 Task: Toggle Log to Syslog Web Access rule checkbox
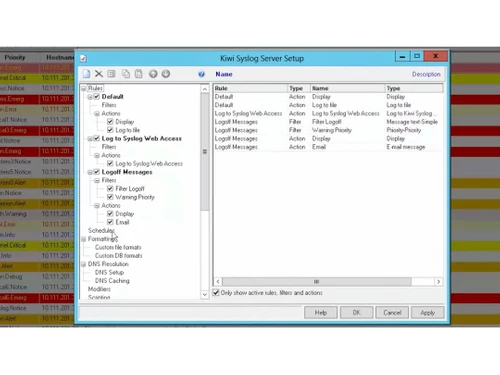point(97,138)
